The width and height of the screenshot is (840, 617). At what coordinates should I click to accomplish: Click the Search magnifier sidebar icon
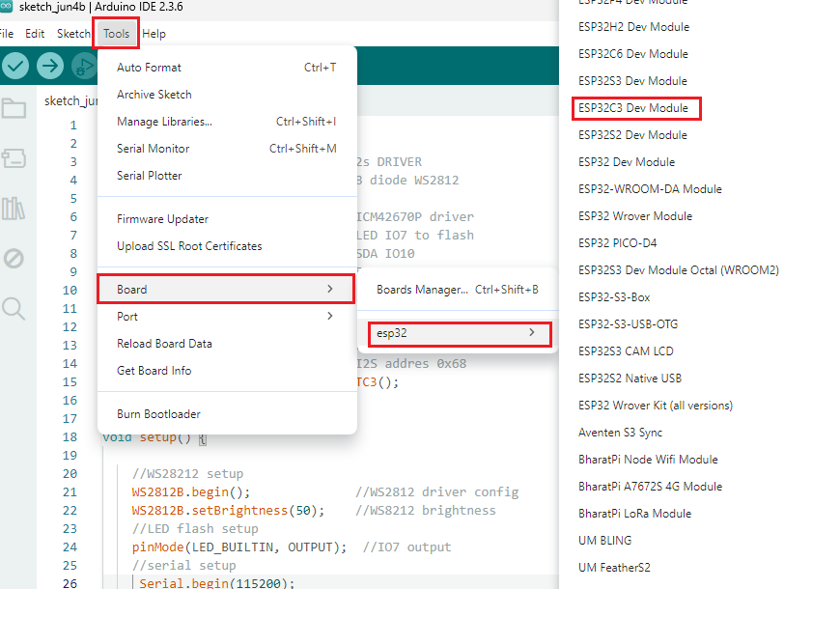14,309
